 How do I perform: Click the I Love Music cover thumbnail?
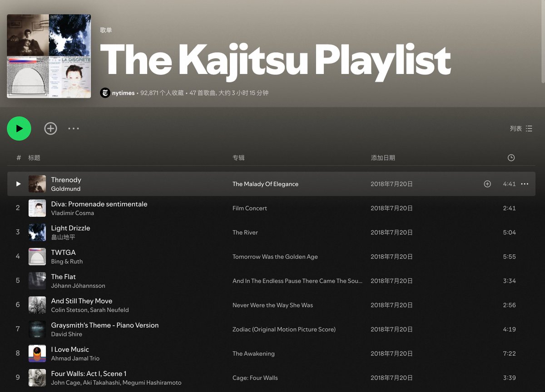[37, 353]
